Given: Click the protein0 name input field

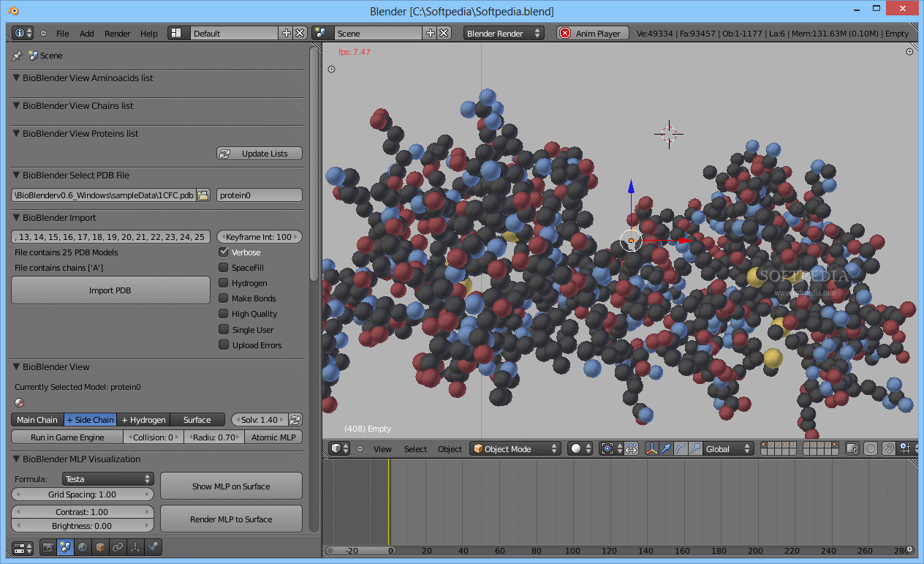Looking at the screenshot, I should (260, 195).
